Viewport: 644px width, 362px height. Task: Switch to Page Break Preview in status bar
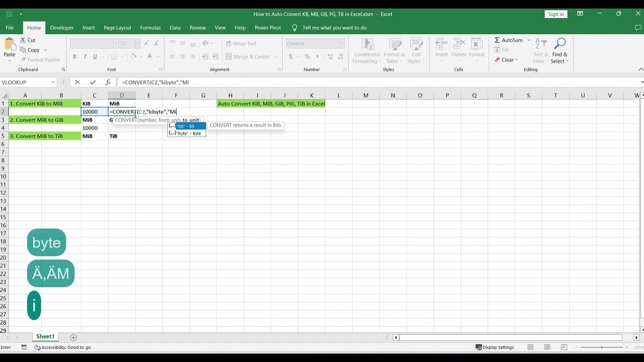point(563,347)
